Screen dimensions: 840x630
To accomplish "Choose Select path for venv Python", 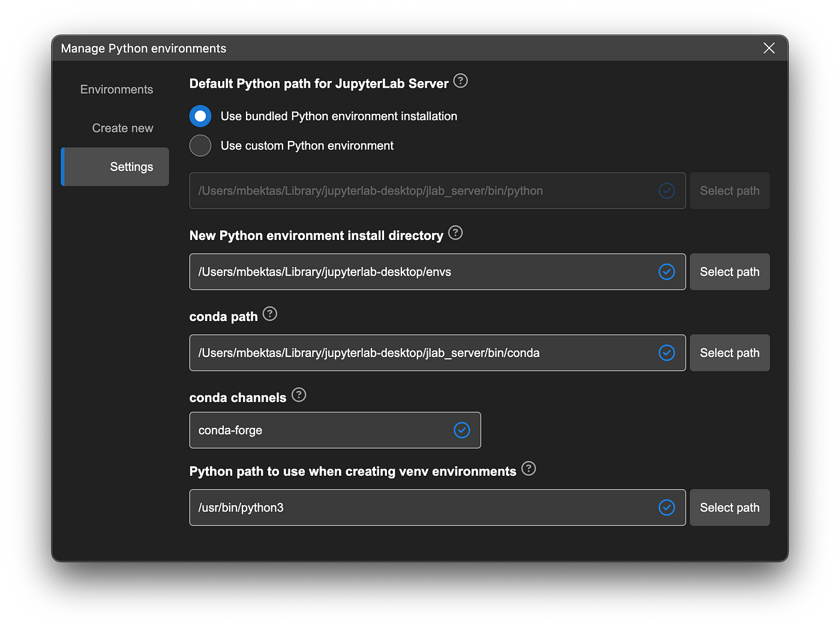I will 730,508.
